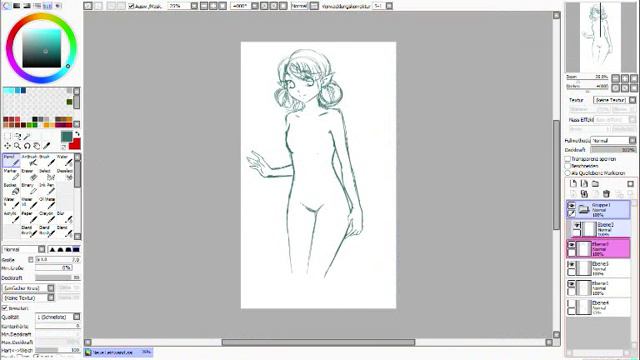Select the move layer tool
The height and width of the screenshot is (360, 640).
pos(7,146)
